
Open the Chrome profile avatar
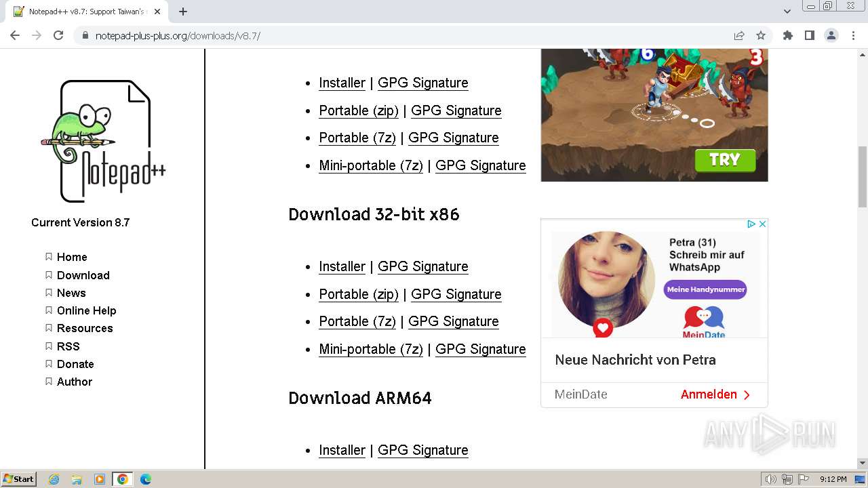click(831, 35)
